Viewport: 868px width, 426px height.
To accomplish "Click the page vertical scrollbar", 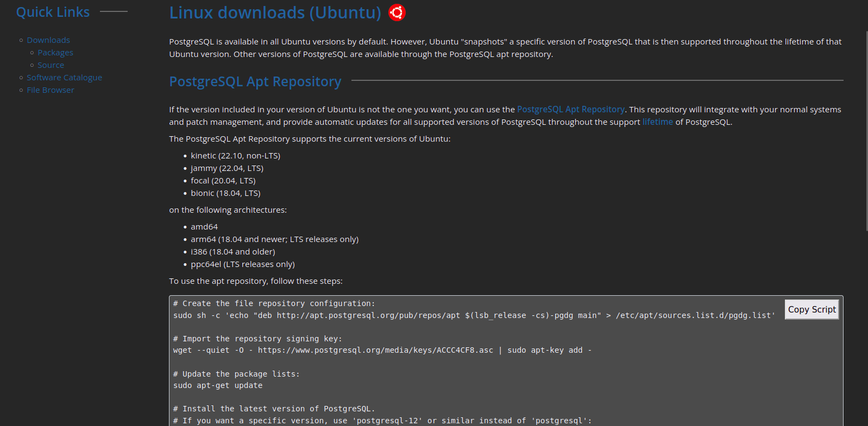I will pyautogui.click(x=866, y=130).
